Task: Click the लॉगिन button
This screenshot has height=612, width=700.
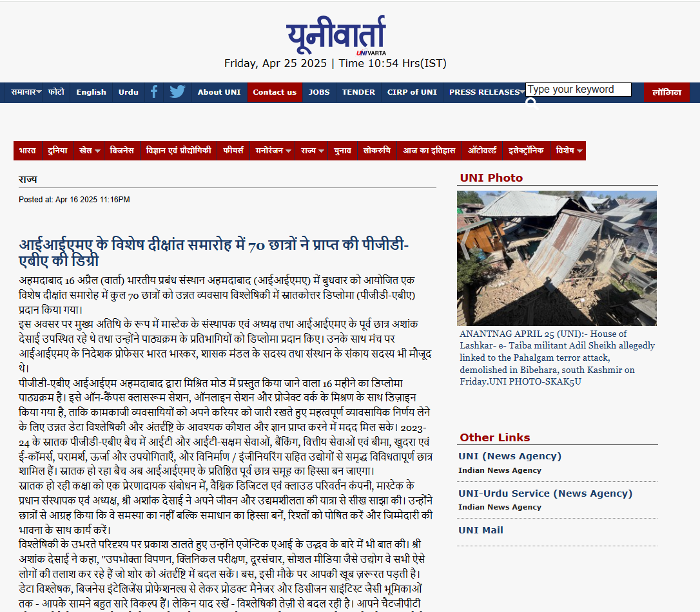Action: point(668,91)
